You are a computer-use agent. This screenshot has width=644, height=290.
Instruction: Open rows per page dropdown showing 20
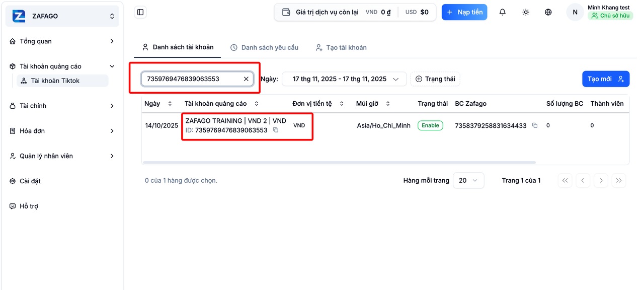[x=468, y=180]
